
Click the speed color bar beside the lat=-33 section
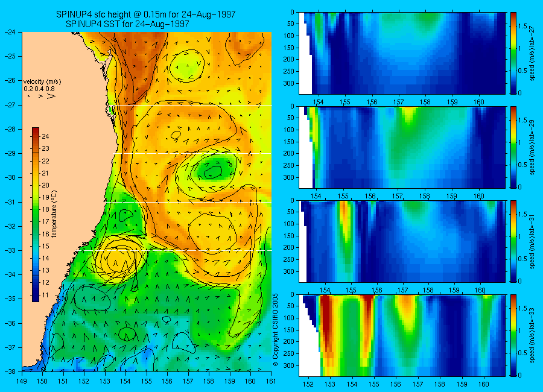pyautogui.click(x=513, y=335)
